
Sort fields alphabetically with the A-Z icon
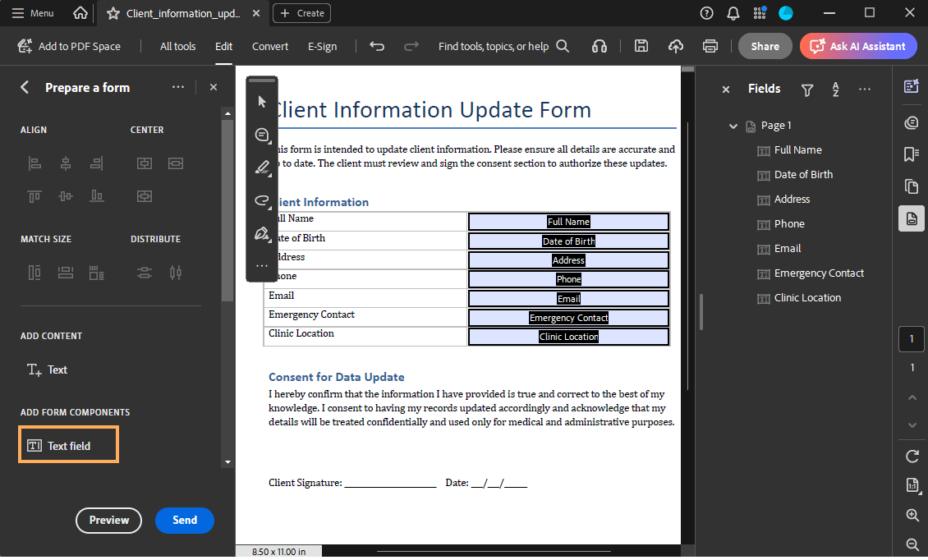(835, 90)
